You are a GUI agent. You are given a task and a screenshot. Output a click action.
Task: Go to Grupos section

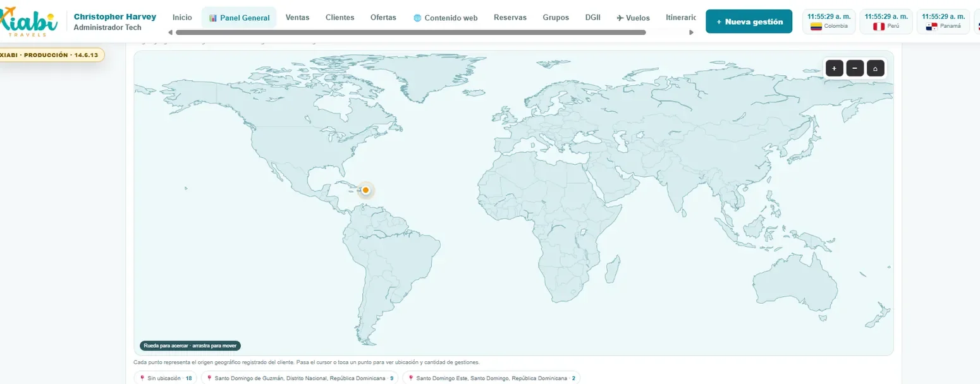[x=556, y=18]
